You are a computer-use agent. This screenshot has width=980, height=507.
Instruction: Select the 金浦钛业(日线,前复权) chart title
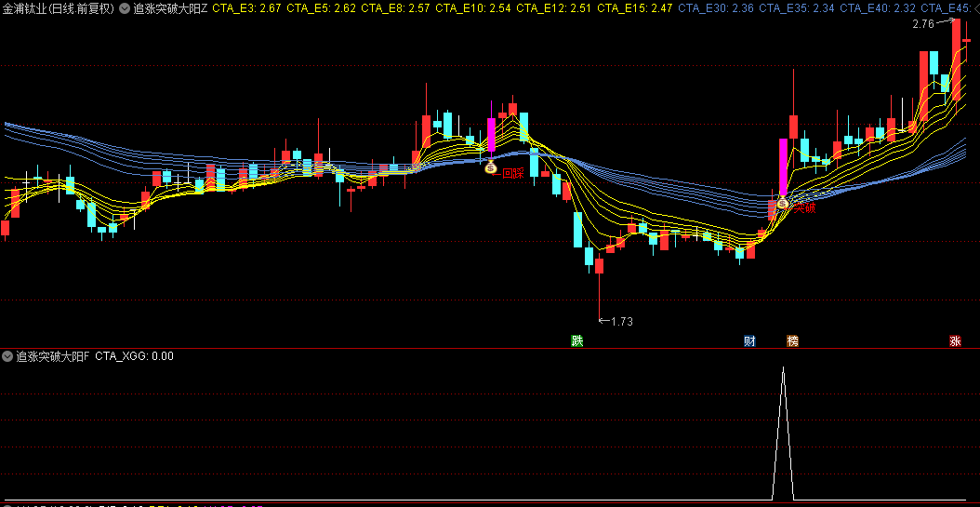58,8
